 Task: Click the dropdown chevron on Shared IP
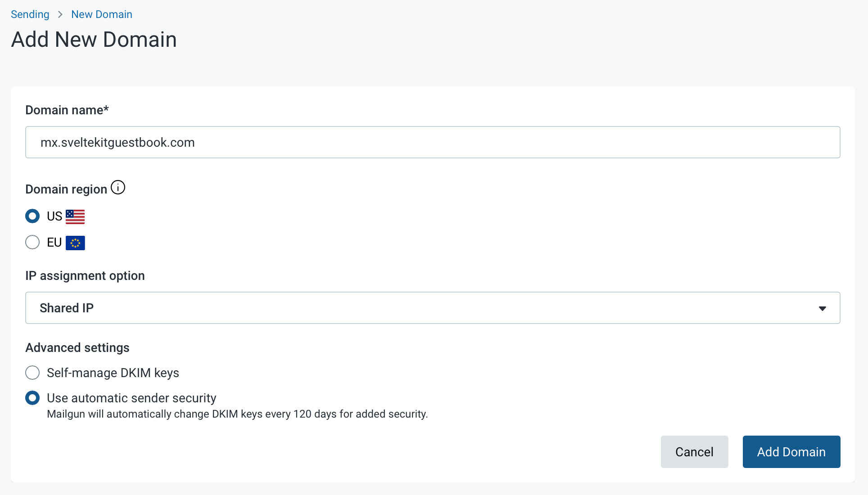coord(823,308)
